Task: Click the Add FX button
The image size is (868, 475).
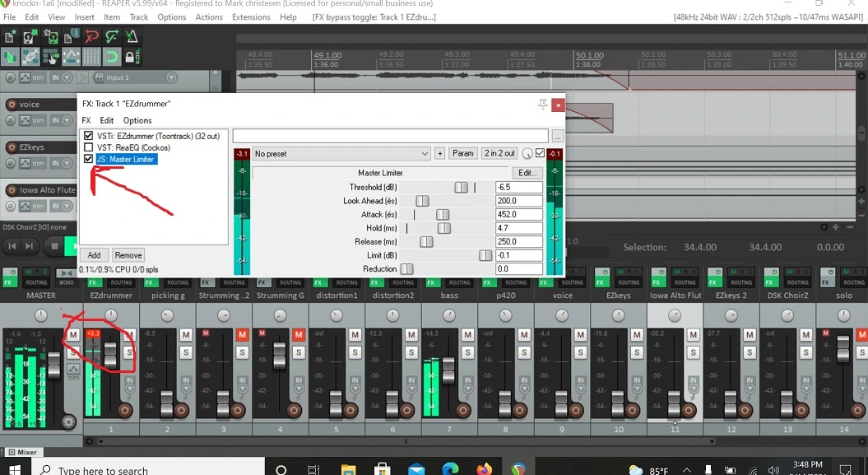Action: pyautogui.click(x=94, y=255)
